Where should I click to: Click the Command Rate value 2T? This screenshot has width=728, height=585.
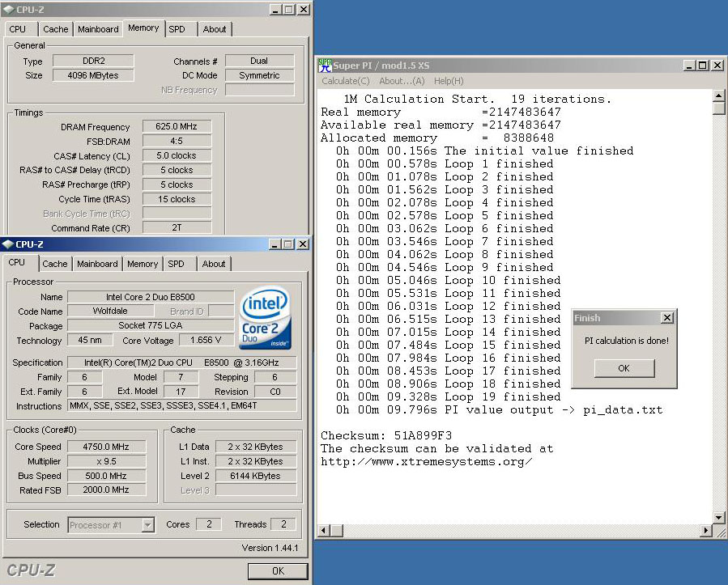point(177,228)
